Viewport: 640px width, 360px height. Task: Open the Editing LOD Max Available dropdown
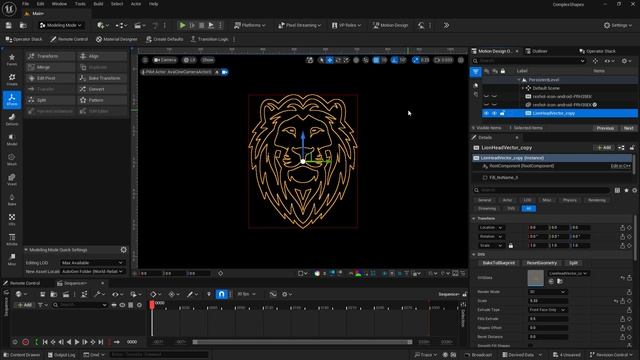pos(92,263)
